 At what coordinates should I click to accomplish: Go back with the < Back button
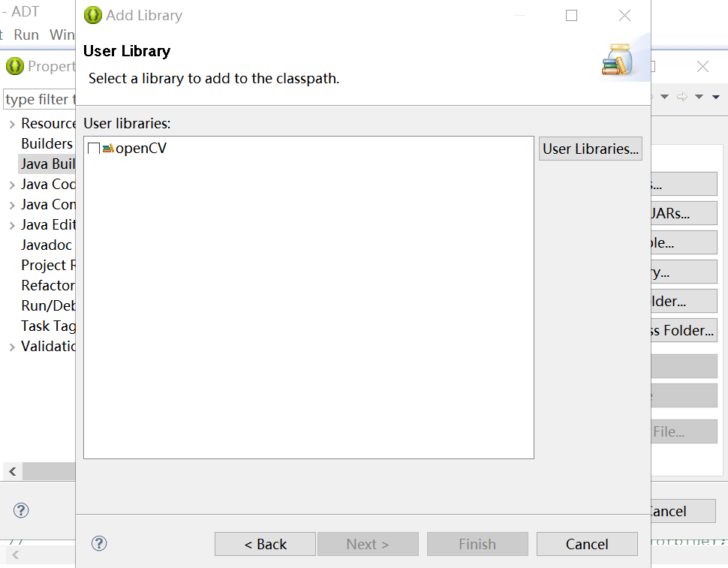tap(265, 544)
